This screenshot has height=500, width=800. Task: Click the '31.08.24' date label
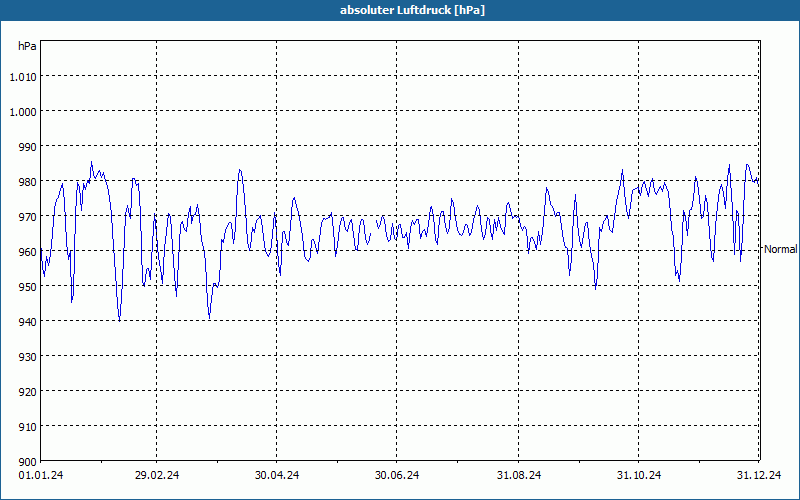coord(519,475)
